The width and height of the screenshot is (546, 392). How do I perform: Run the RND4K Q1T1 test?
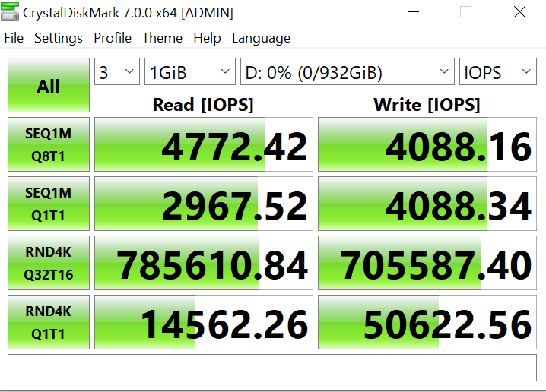49,322
